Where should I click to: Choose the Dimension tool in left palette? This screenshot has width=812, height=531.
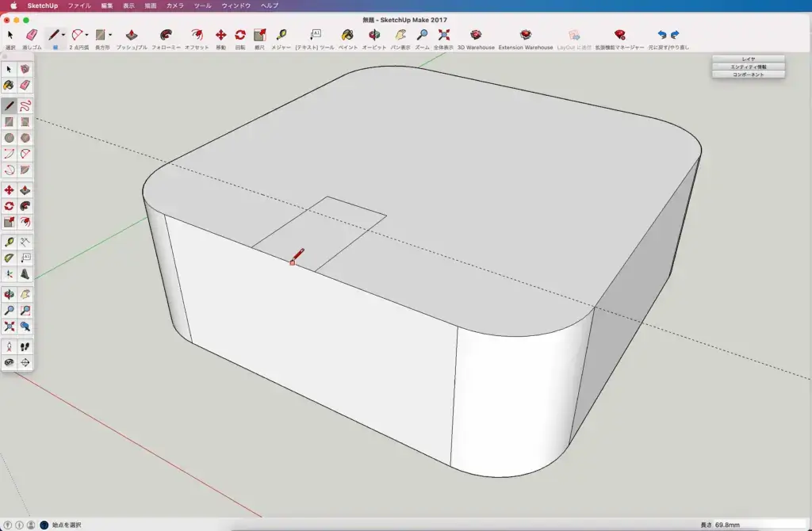pos(25,243)
